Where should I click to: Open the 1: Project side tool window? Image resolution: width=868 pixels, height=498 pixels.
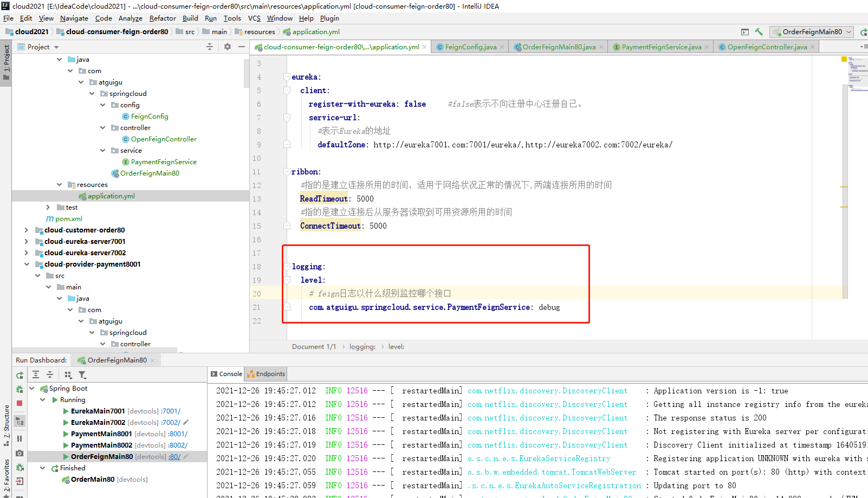coord(6,62)
